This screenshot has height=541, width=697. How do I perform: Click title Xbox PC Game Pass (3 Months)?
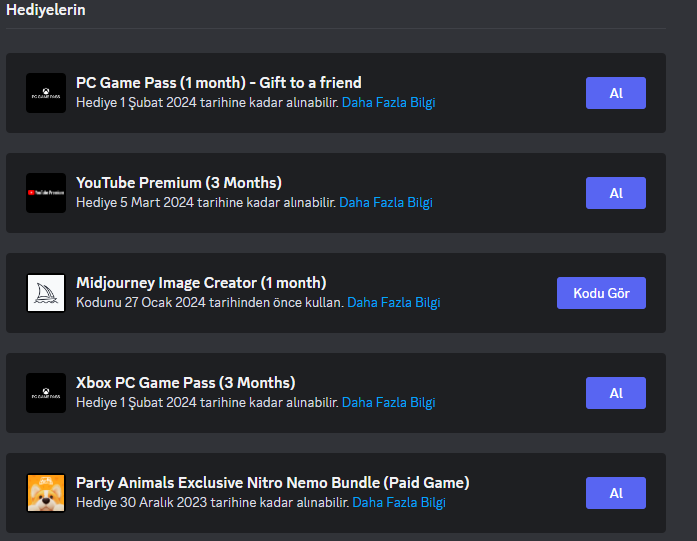186,383
